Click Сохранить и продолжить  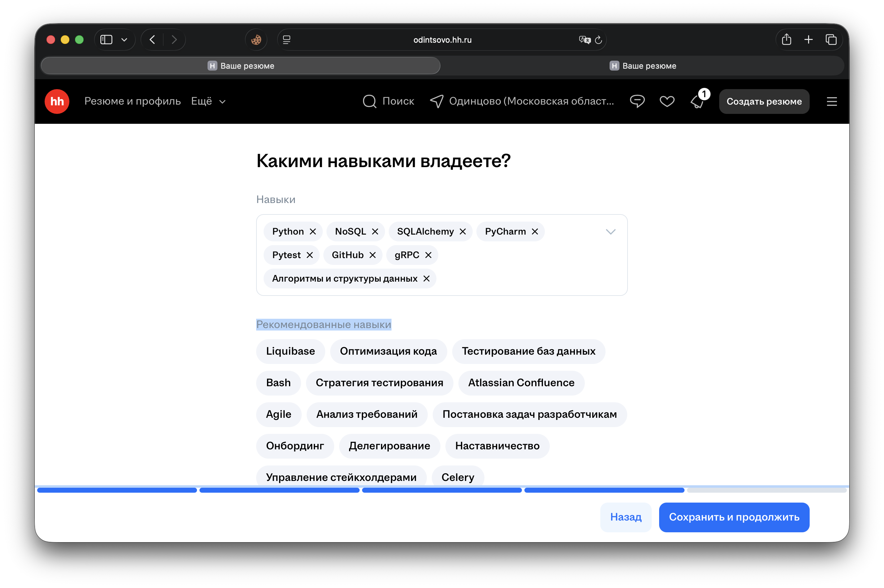click(734, 517)
